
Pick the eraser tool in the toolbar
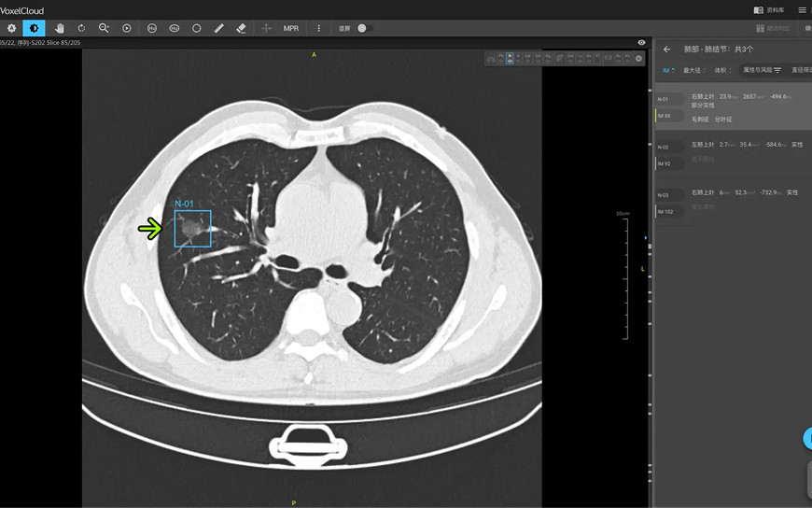pos(242,28)
